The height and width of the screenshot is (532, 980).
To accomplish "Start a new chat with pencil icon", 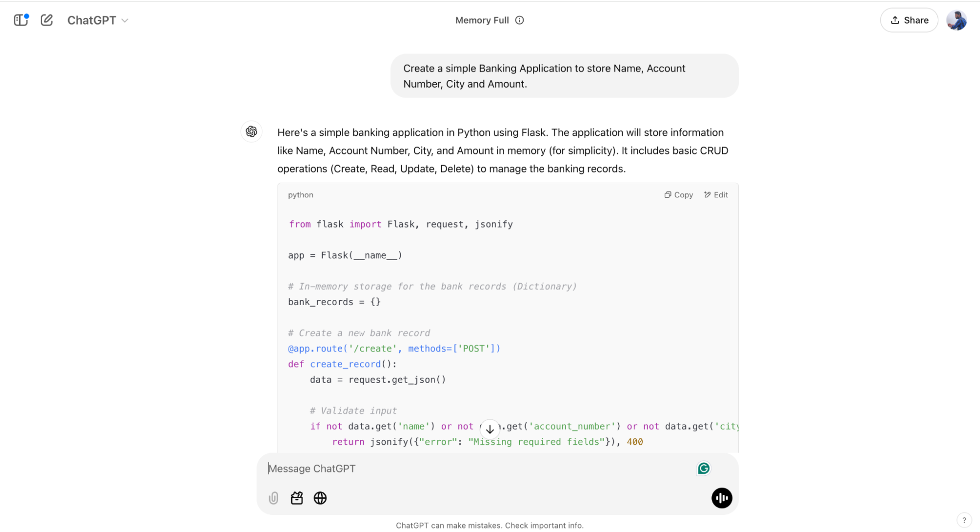I will pos(47,20).
